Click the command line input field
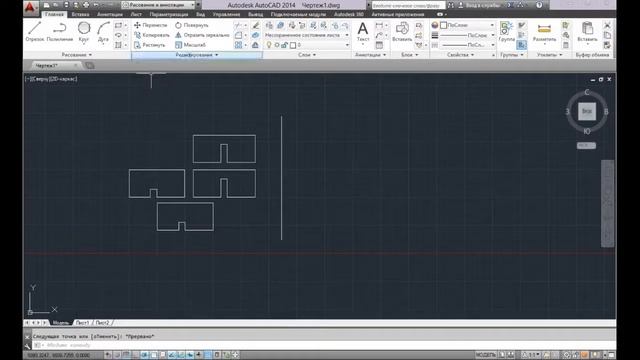The width and height of the screenshot is (640, 360). [x=322, y=345]
